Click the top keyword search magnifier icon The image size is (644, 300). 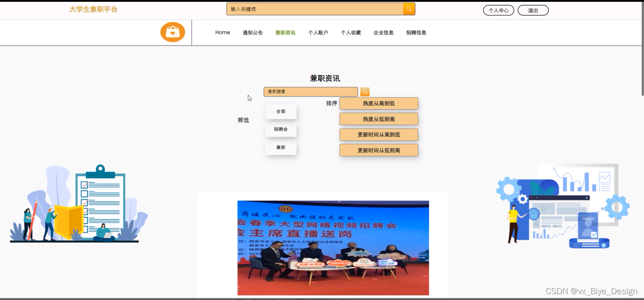[409, 9]
